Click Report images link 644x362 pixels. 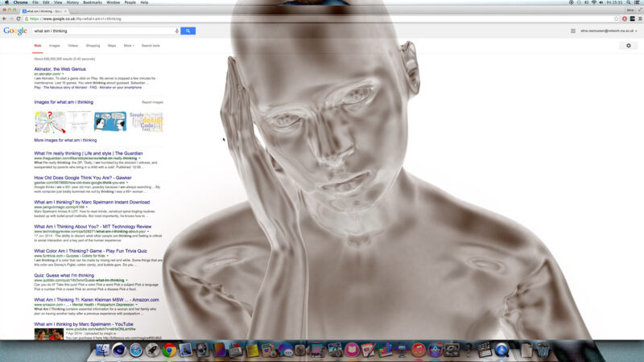(x=152, y=102)
